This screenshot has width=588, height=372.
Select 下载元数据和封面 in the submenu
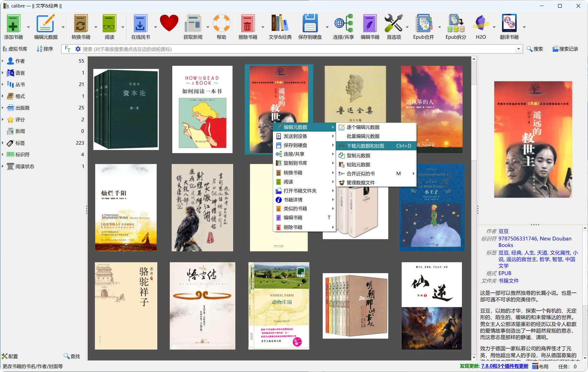376,146
